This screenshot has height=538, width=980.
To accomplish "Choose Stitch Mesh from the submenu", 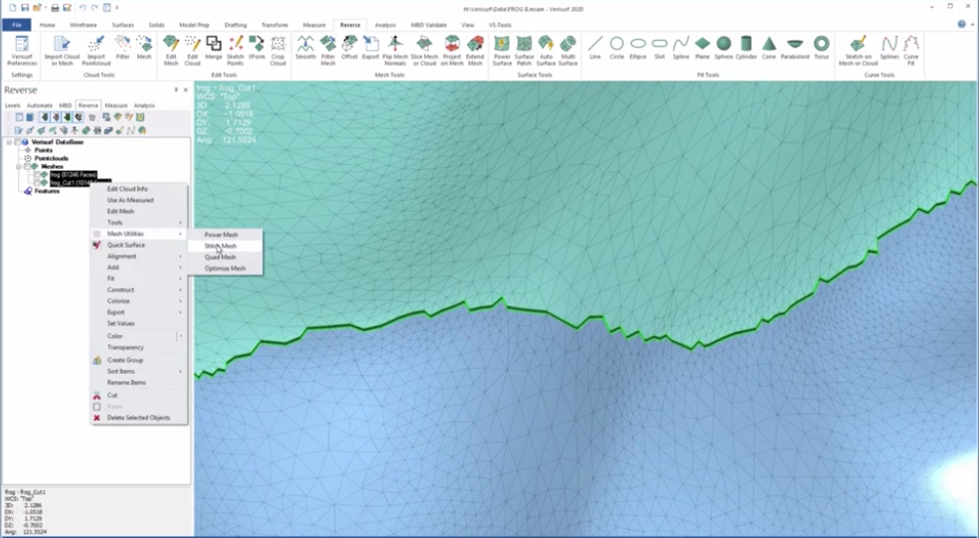I will [x=225, y=246].
